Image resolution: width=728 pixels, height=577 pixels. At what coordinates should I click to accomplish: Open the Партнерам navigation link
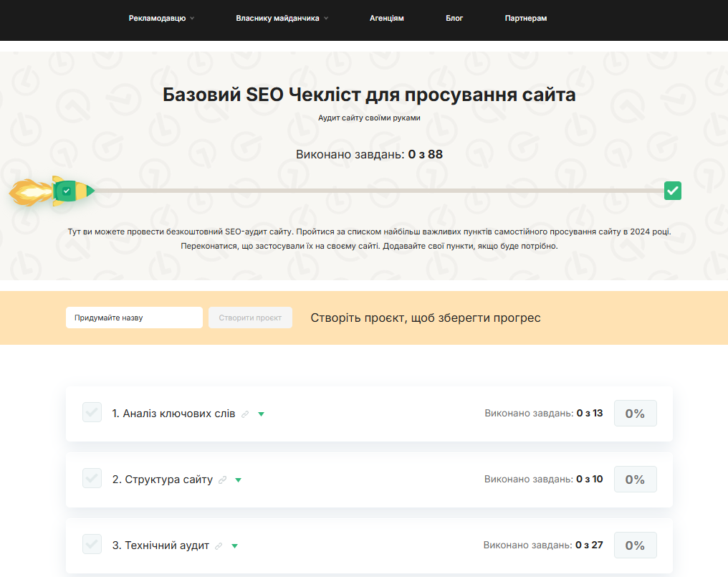pos(525,19)
